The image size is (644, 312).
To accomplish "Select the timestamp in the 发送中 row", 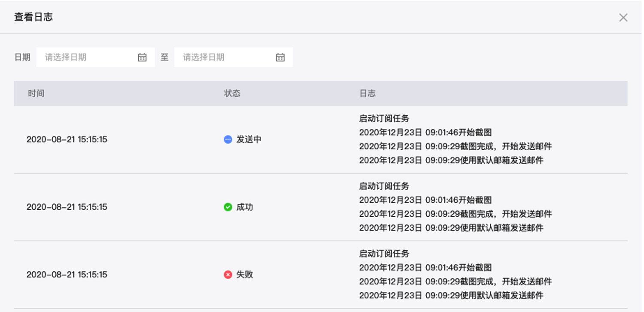I will click(x=67, y=139).
